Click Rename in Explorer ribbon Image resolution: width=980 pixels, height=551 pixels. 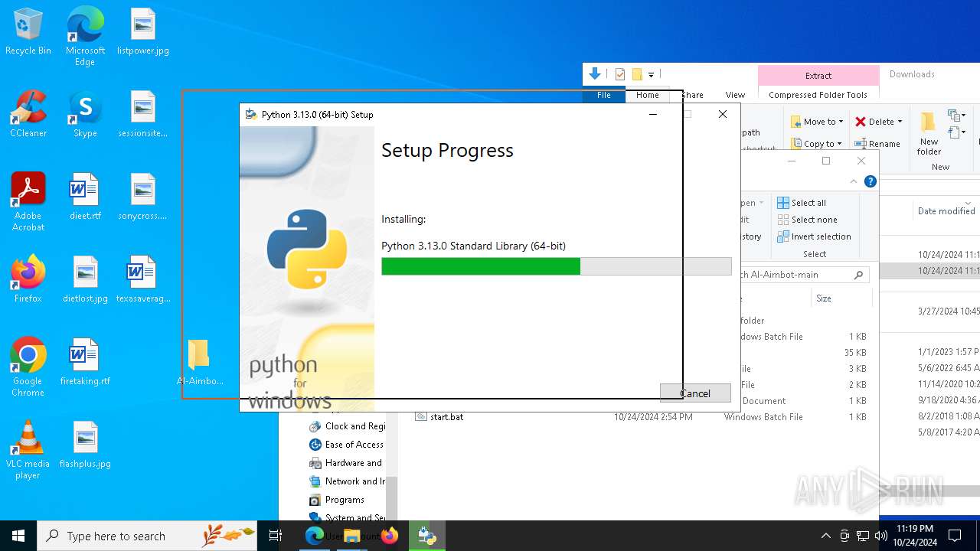point(877,144)
